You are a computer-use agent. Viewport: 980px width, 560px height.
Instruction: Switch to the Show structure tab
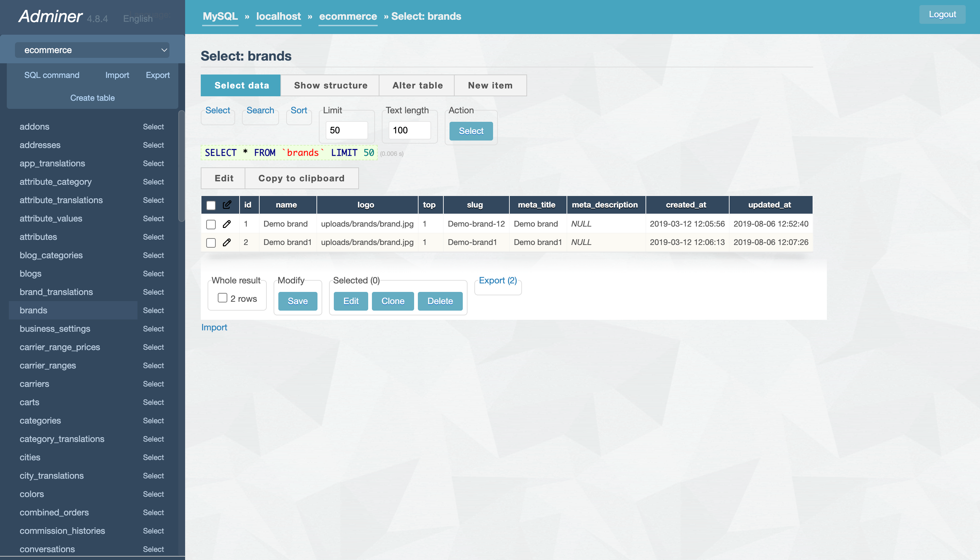coord(330,85)
